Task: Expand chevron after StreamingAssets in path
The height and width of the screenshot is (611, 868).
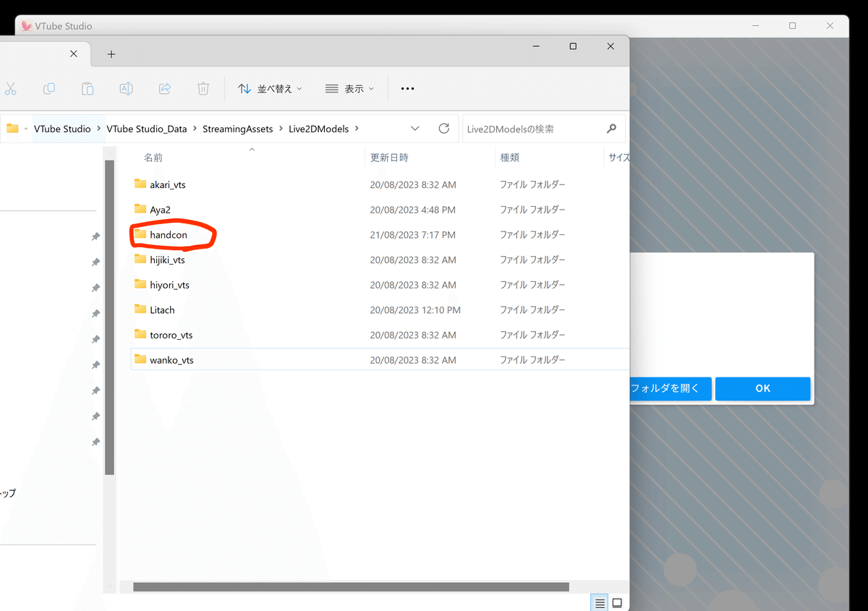Action: click(x=281, y=129)
